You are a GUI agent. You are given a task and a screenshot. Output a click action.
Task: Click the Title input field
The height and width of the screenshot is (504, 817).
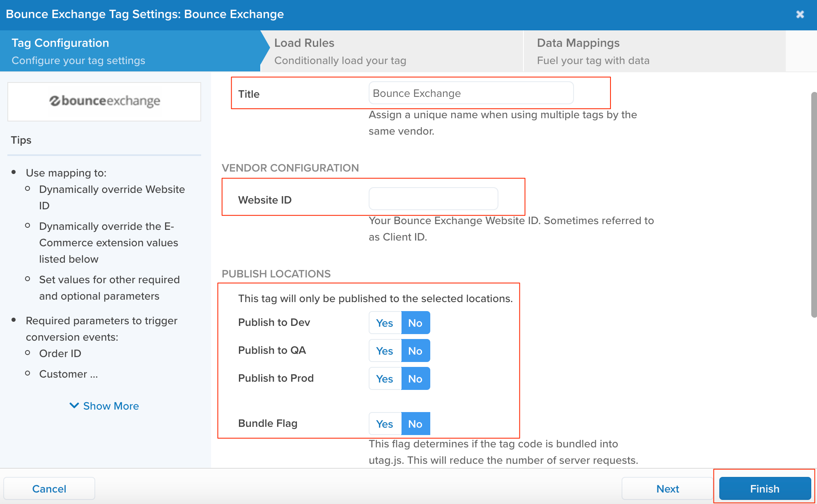point(471,93)
